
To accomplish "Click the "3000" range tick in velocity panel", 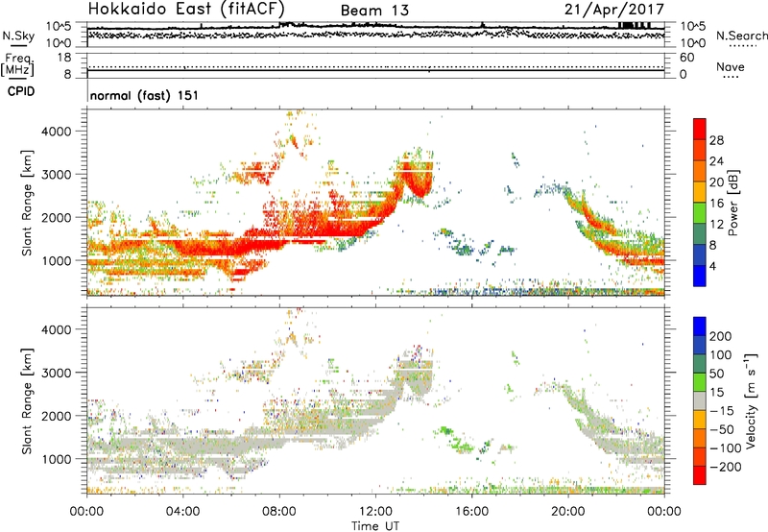I will coord(56,373).
